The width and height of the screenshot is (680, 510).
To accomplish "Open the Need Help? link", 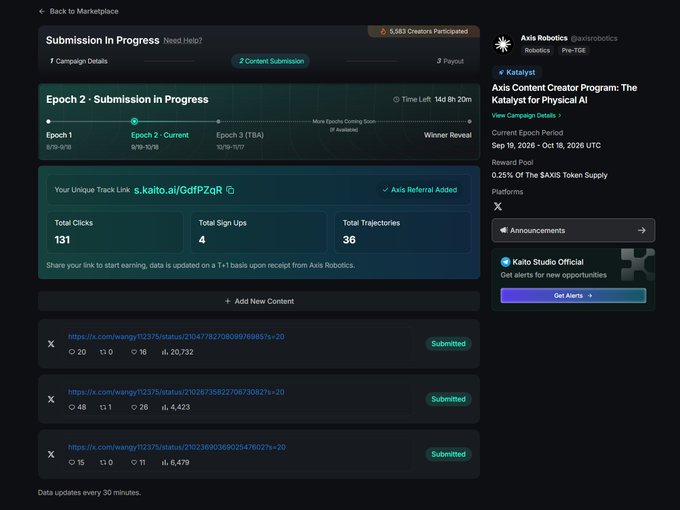I will pyautogui.click(x=183, y=40).
